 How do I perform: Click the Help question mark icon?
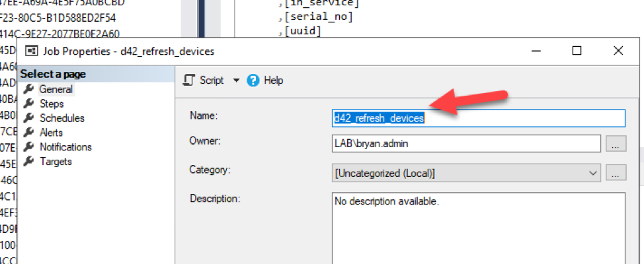(253, 81)
